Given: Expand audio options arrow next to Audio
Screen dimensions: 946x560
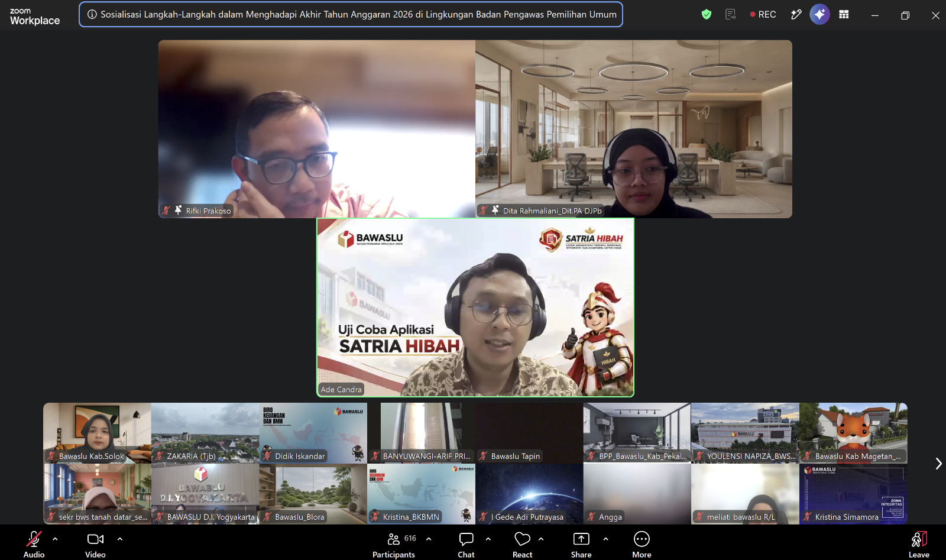Looking at the screenshot, I should click(x=55, y=539).
